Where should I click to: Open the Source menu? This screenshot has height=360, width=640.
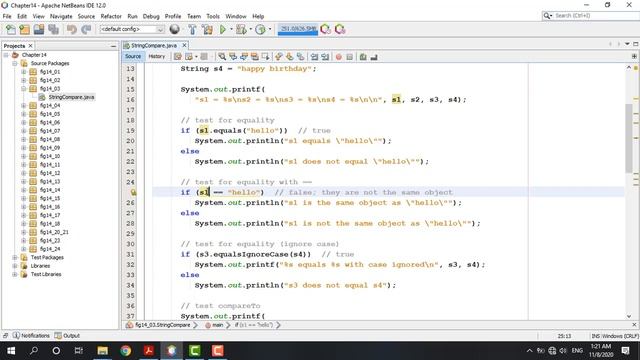coord(86,16)
